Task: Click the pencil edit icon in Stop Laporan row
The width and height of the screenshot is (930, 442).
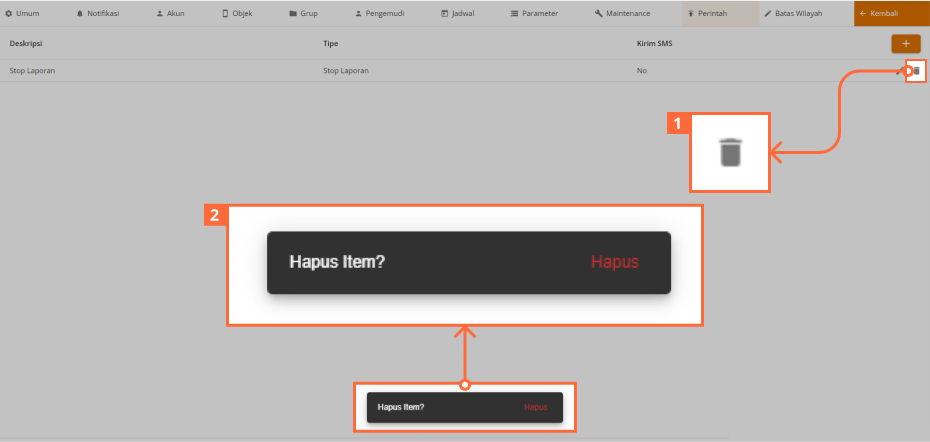Action: point(901,71)
